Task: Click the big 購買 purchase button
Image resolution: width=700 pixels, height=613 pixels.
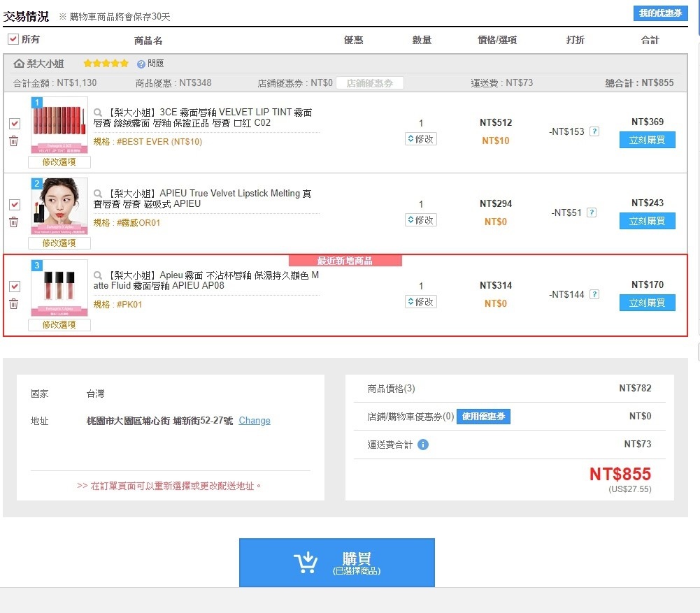Action: point(337,563)
